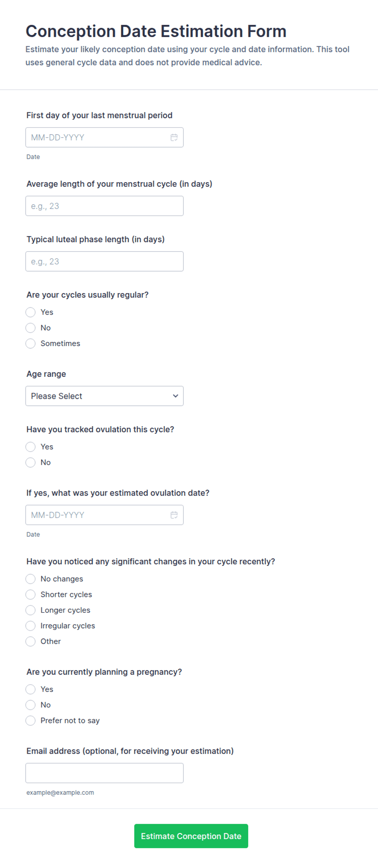Screen dimensions: 378x868
Task: Select Prefer not to say option
Action: (x=30, y=721)
